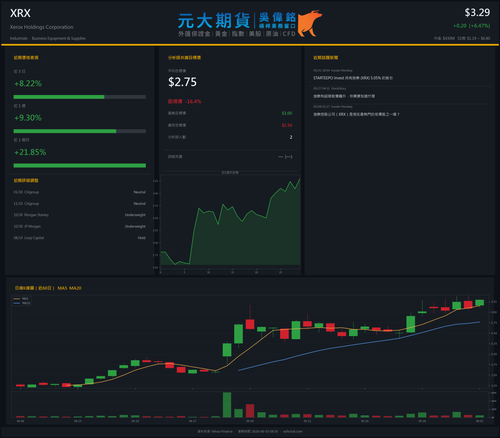Click the 01/30 Citigroup rating row

pos(80,192)
